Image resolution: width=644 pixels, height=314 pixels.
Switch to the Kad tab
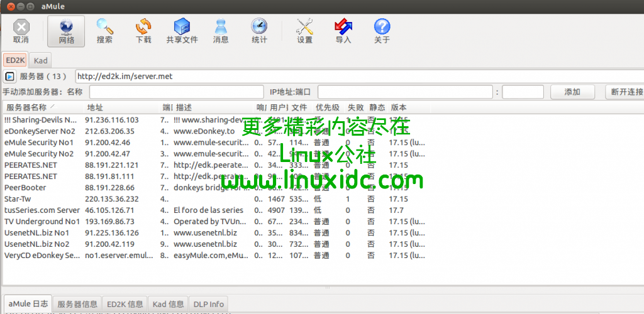[x=41, y=61]
